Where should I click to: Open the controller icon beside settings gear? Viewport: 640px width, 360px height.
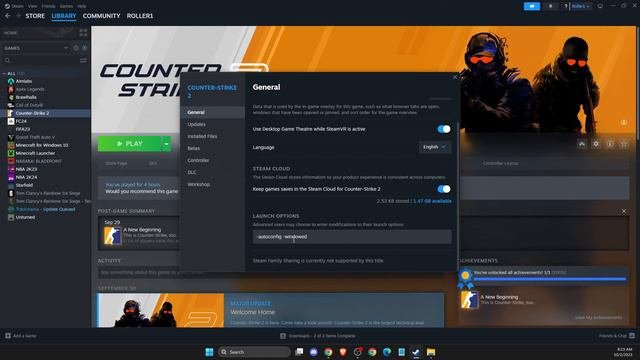pos(582,144)
